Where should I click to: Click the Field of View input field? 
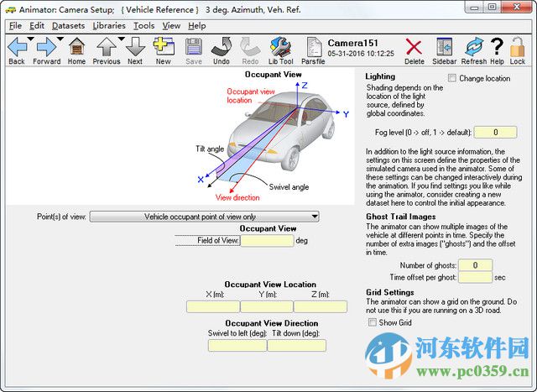[x=267, y=241]
